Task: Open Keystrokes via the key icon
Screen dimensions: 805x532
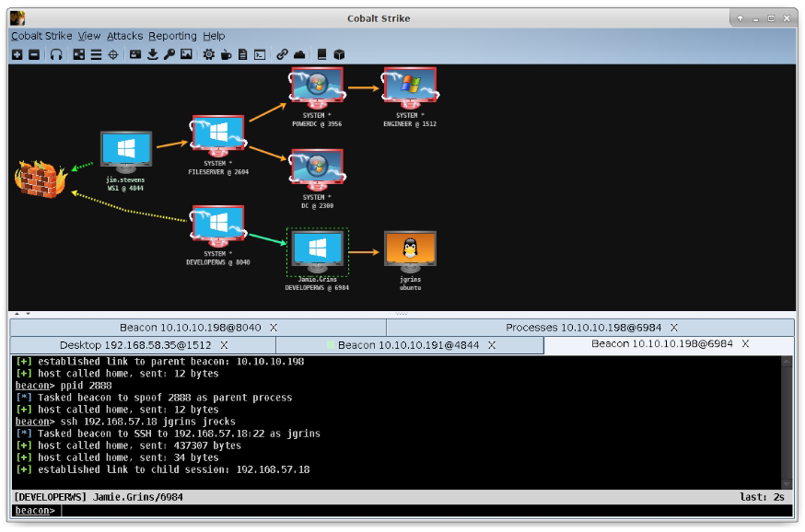Action: (x=169, y=54)
